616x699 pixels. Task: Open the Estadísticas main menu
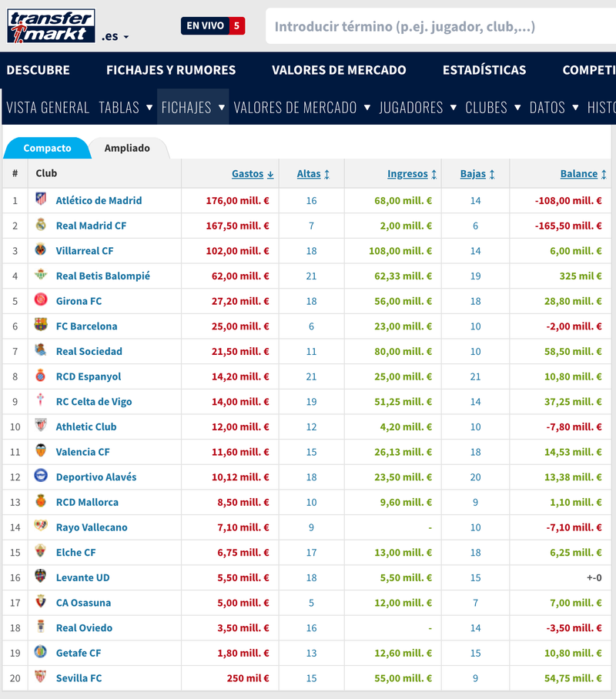484,70
